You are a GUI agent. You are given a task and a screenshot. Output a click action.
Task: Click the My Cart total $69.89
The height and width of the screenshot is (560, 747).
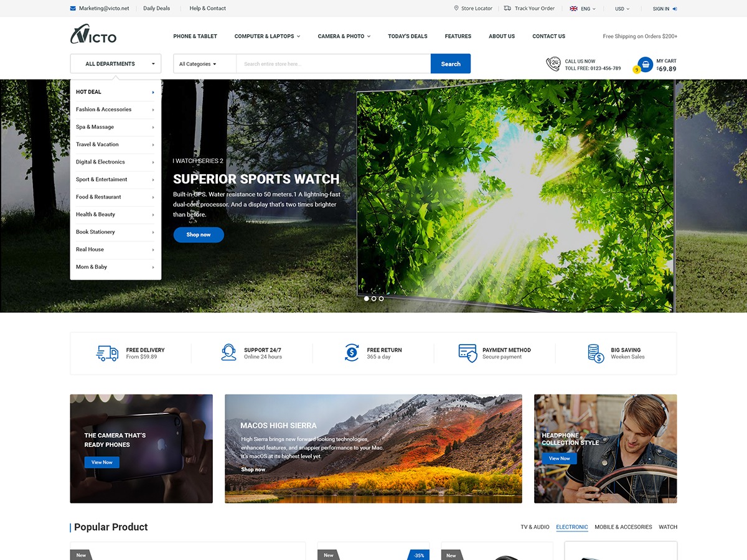tap(666, 69)
